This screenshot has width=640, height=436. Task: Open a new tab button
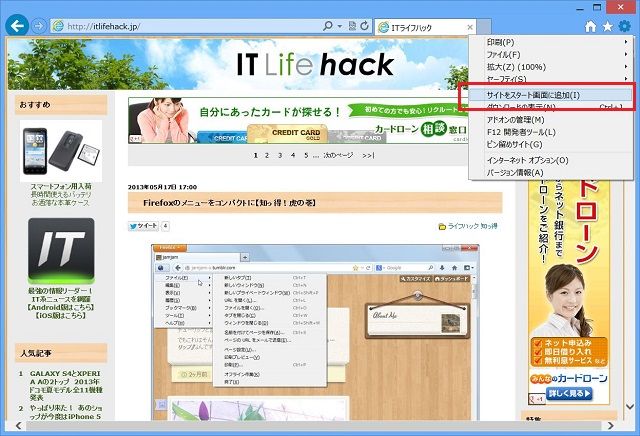[x=484, y=27]
